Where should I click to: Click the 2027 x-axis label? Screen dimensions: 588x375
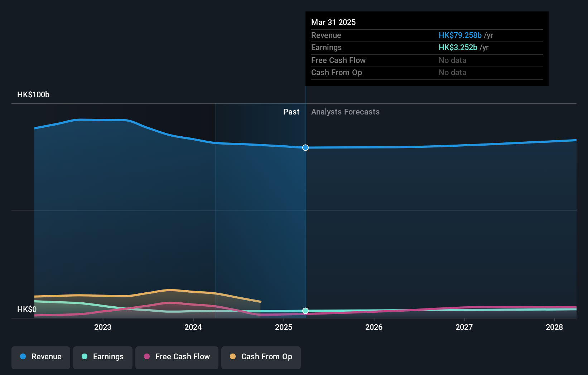point(464,327)
